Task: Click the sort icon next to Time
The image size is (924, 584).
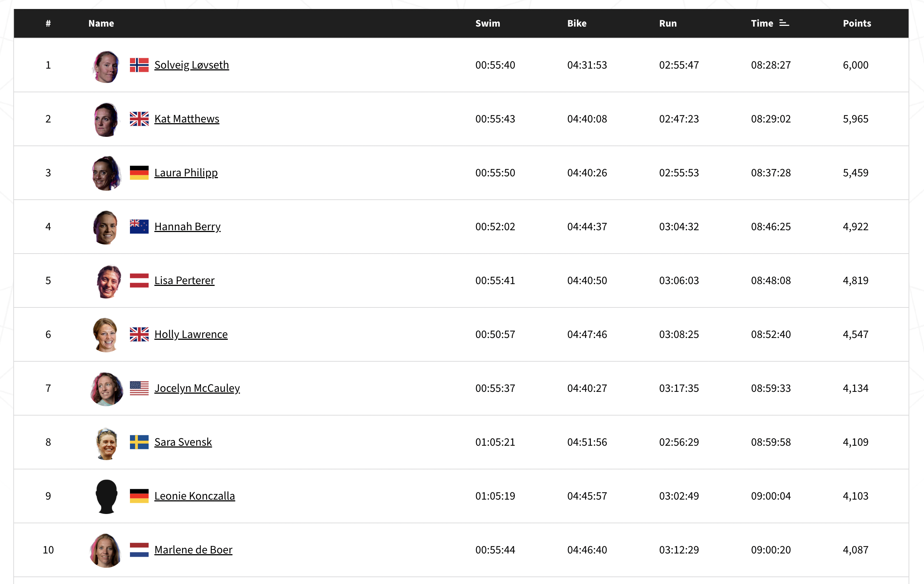Action: [784, 23]
